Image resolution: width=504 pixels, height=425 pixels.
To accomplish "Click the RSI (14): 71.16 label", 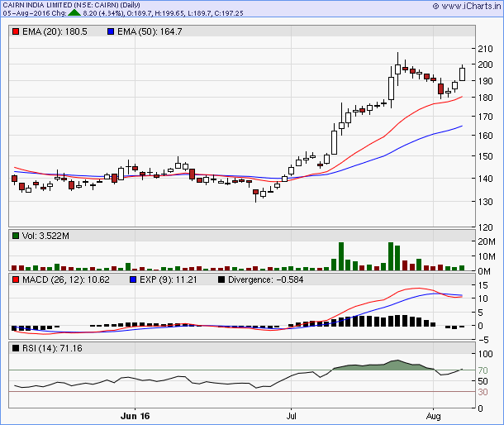I will tap(52, 348).
